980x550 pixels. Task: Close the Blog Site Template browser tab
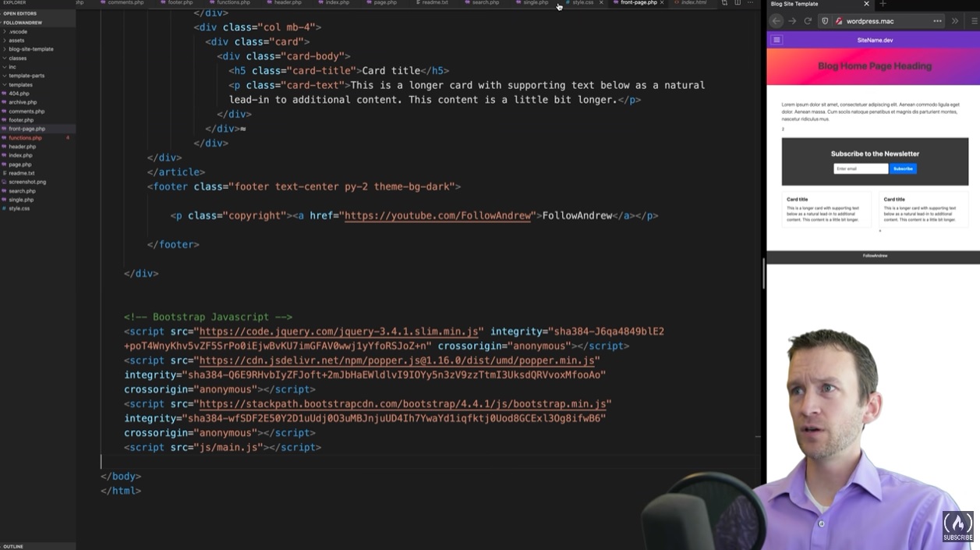coord(865,4)
